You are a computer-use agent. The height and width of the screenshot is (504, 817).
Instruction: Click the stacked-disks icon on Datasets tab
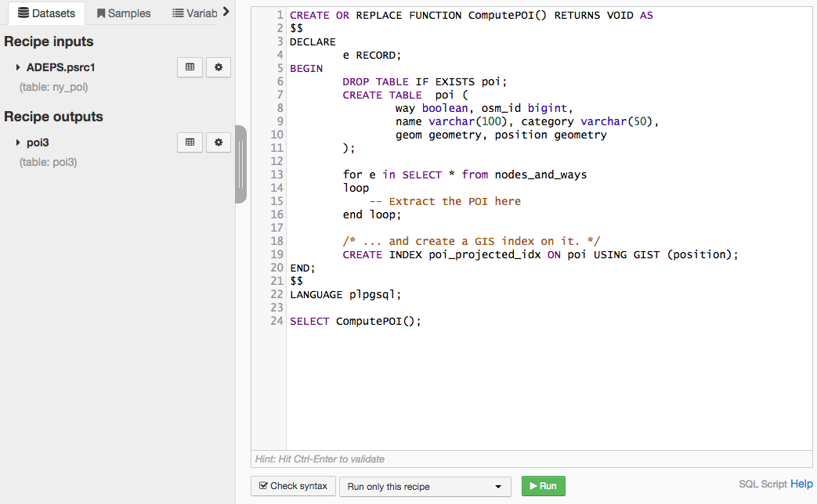pyautogui.click(x=24, y=13)
